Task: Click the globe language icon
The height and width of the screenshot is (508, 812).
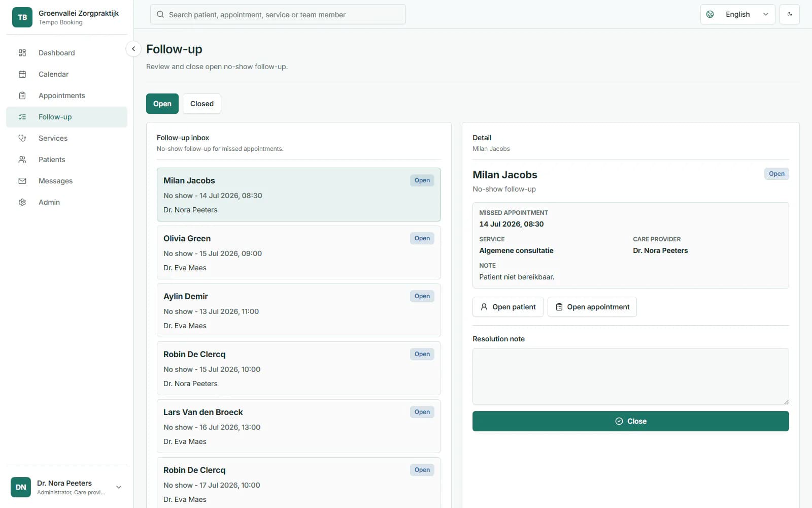Action: (x=710, y=14)
